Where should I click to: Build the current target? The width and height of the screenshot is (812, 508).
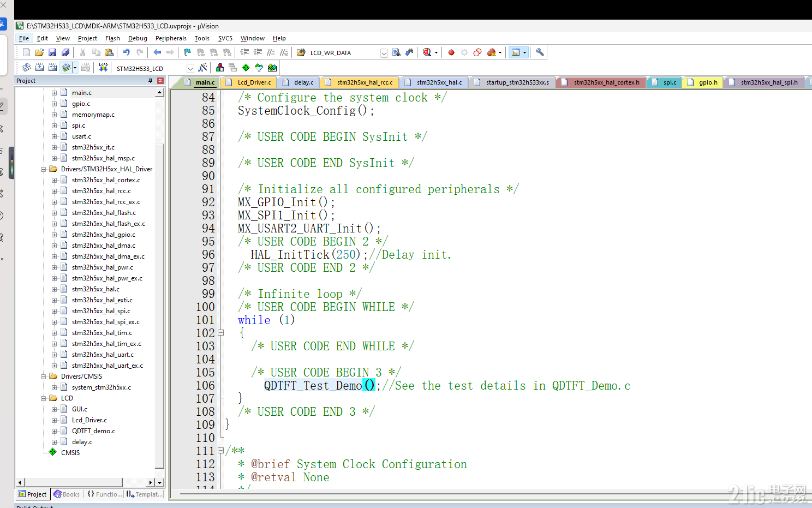point(39,67)
